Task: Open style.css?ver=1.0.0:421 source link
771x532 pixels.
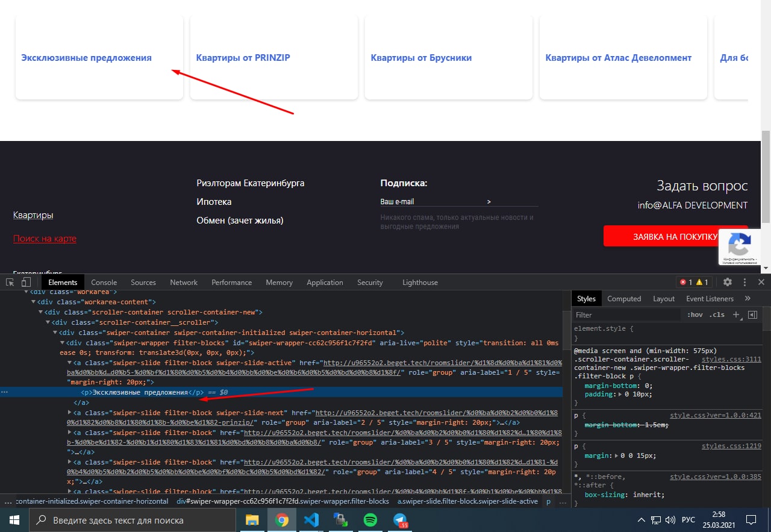Action: click(x=716, y=415)
